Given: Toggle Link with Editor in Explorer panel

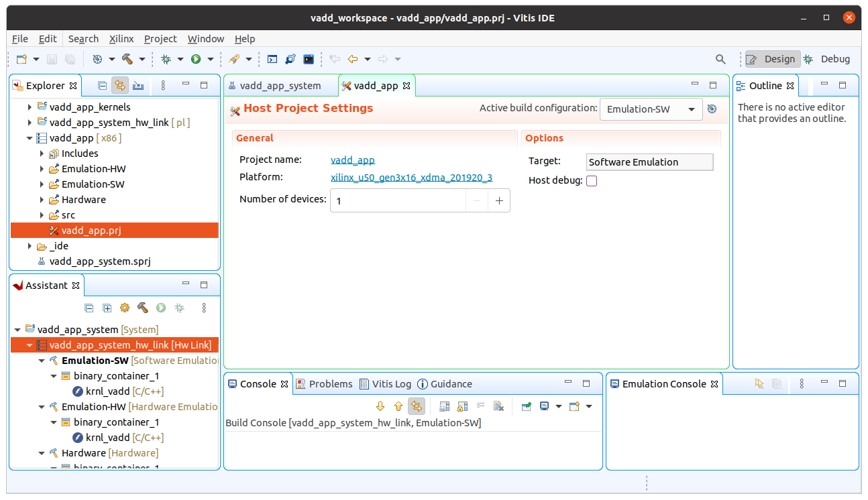Looking at the screenshot, I should point(120,86).
